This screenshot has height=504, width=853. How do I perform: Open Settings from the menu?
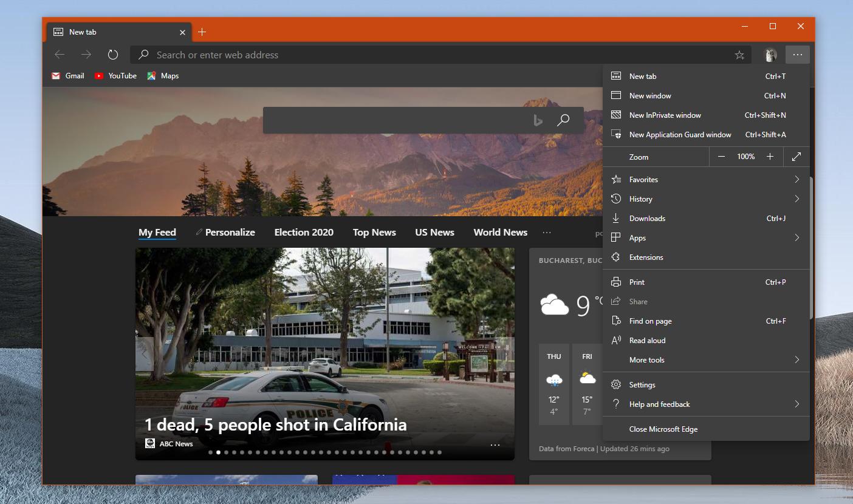click(x=642, y=385)
